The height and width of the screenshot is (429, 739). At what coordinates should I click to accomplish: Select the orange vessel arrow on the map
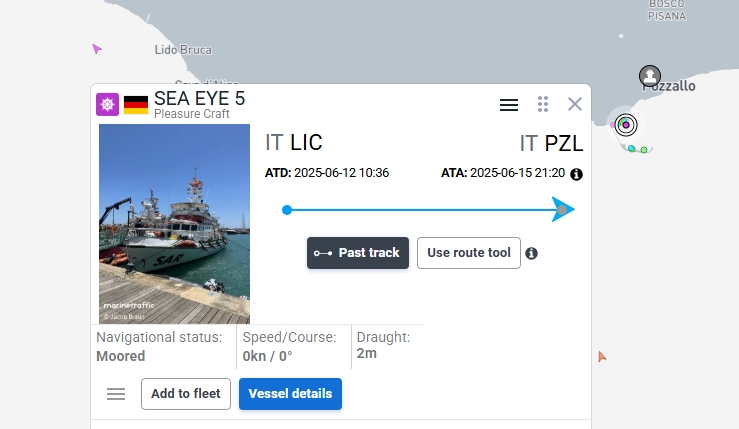(601, 356)
